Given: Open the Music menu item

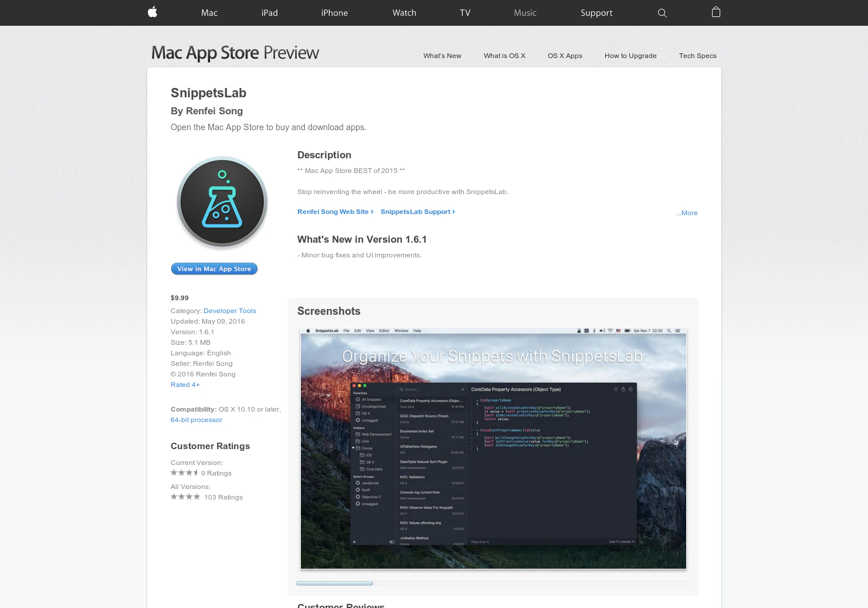Looking at the screenshot, I should click(x=525, y=13).
